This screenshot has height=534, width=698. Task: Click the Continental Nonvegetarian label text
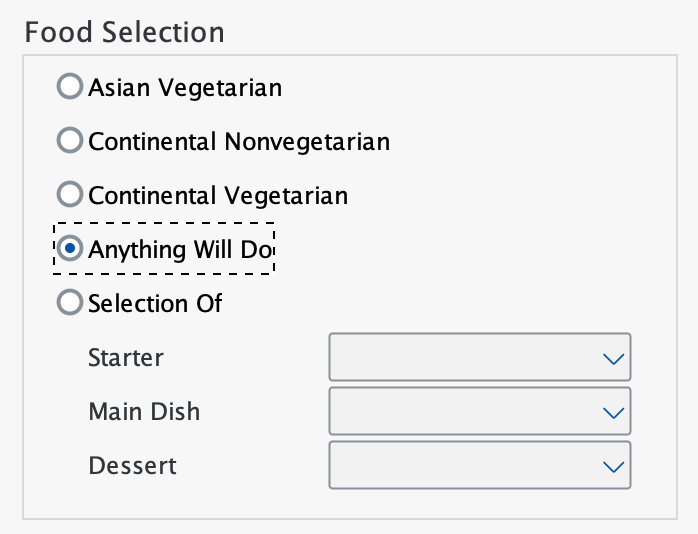[x=239, y=141]
